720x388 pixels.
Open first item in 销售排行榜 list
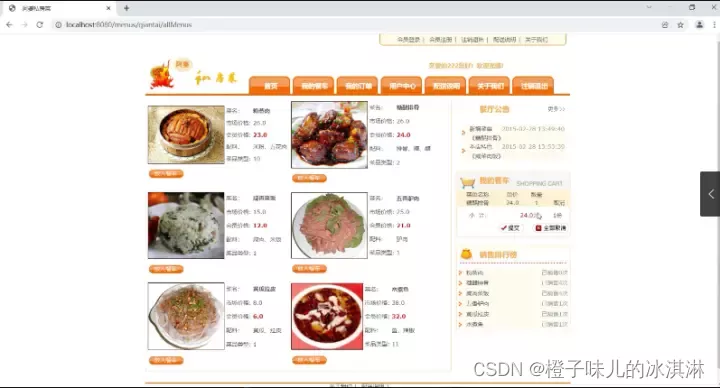(x=475, y=273)
